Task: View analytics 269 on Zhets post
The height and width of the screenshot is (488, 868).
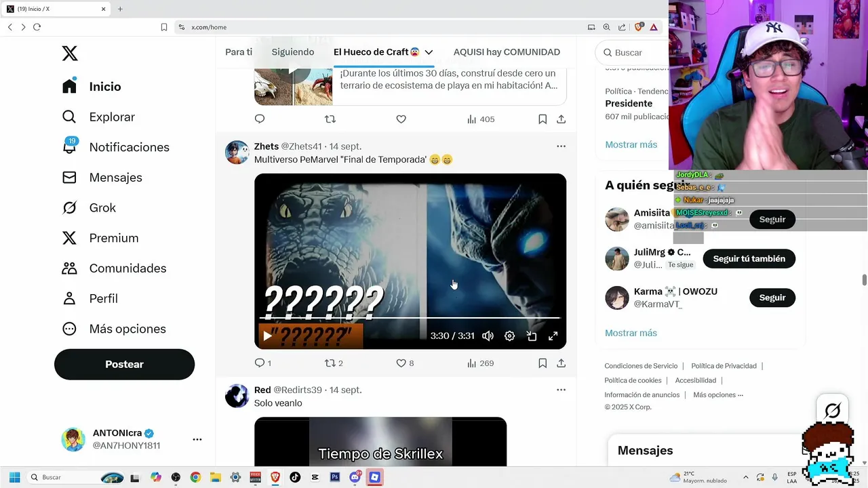Action: pos(480,363)
